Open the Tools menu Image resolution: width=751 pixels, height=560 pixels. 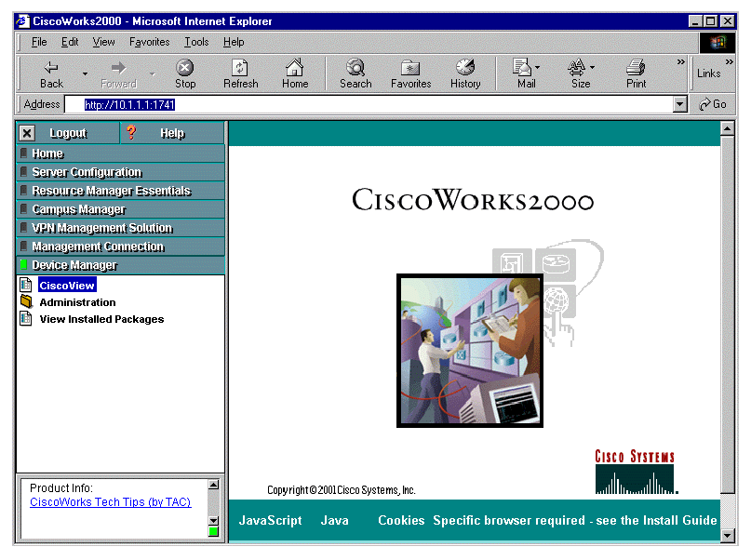pyautogui.click(x=196, y=42)
